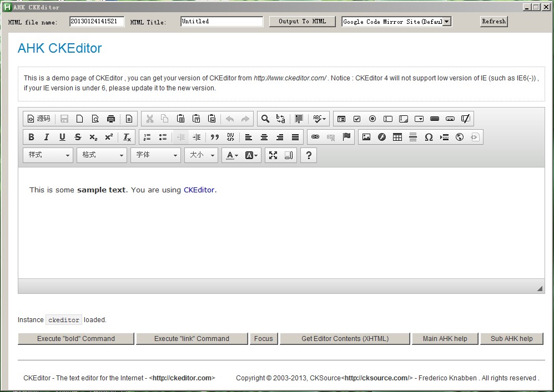Insert IFrame globe icon
The height and width of the screenshot is (392, 554).
pos(460,138)
